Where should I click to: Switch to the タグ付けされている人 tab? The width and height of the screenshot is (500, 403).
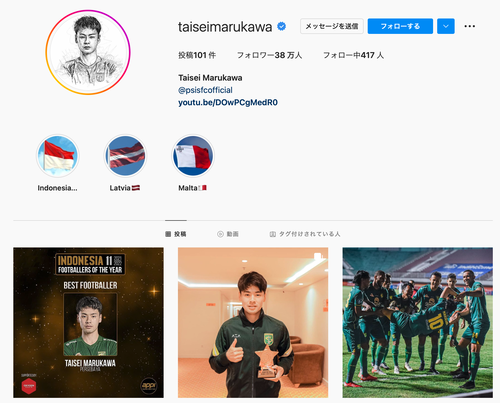coord(305,234)
